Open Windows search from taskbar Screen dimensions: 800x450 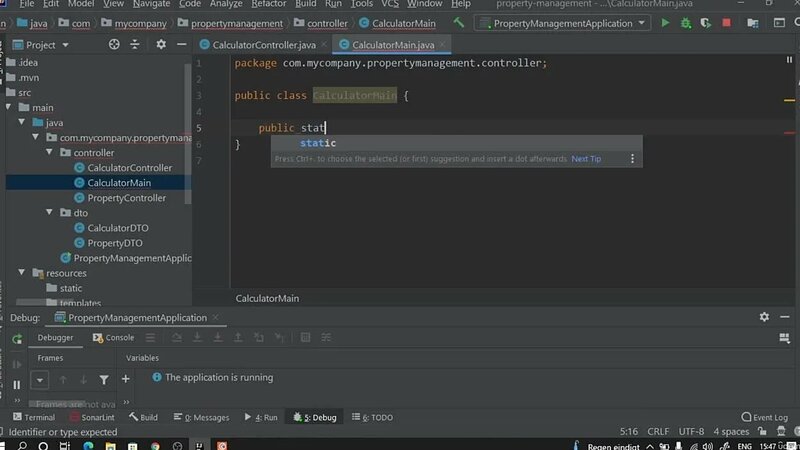click(x=22, y=445)
